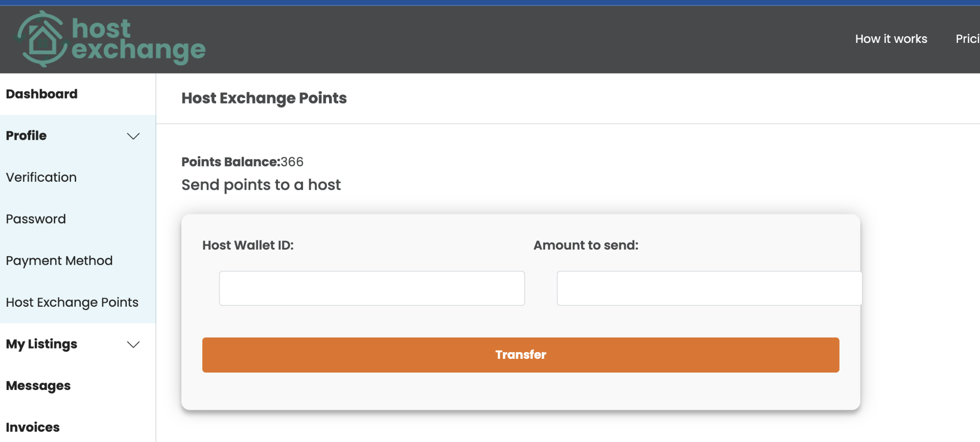The image size is (980, 442).
Task: Click the Host Wallet ID input field
Action: coord(372,288)
